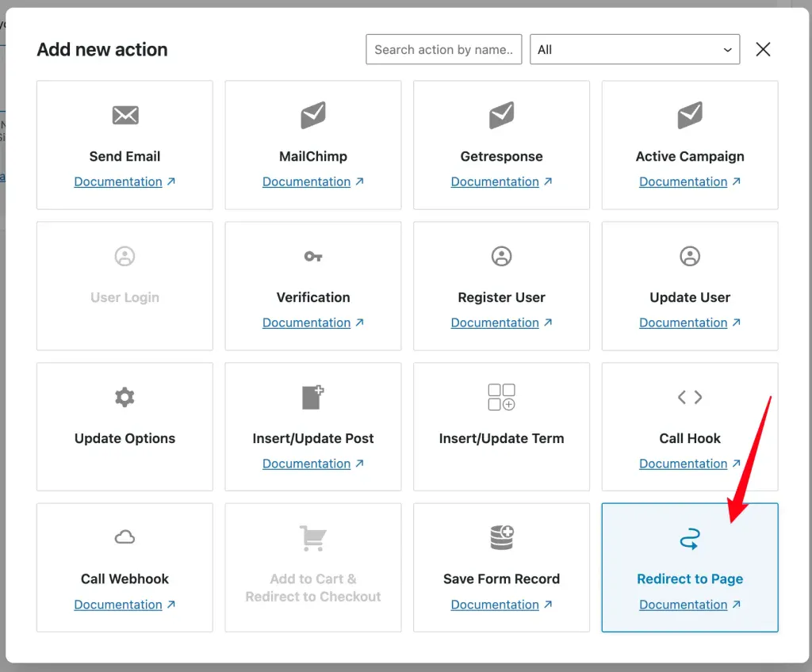812x672 pixels.
Task: Click the Update Options title text
Action: 124,438
